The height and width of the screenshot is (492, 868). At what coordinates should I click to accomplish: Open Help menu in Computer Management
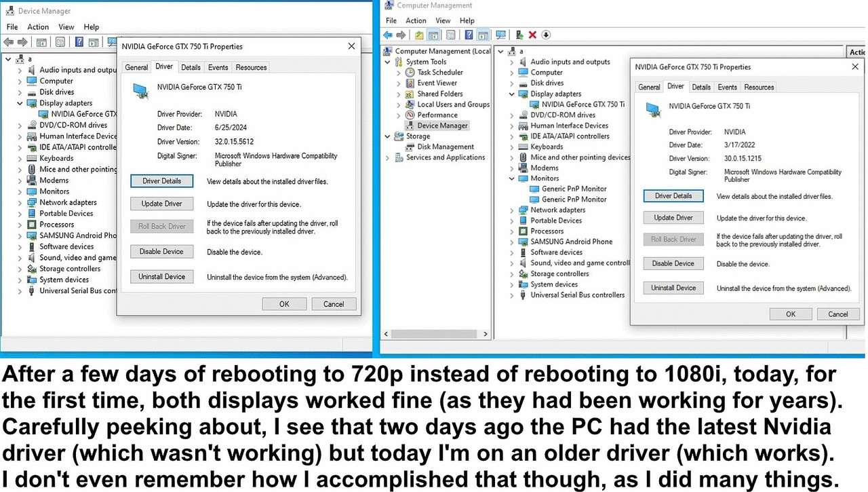[x=467, y=20]
